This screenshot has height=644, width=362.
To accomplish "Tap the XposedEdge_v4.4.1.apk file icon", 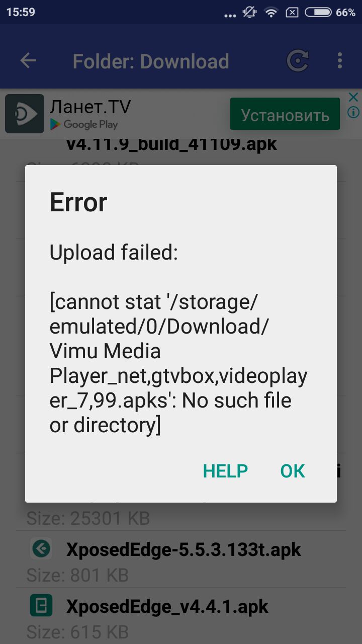I will 41,605.
